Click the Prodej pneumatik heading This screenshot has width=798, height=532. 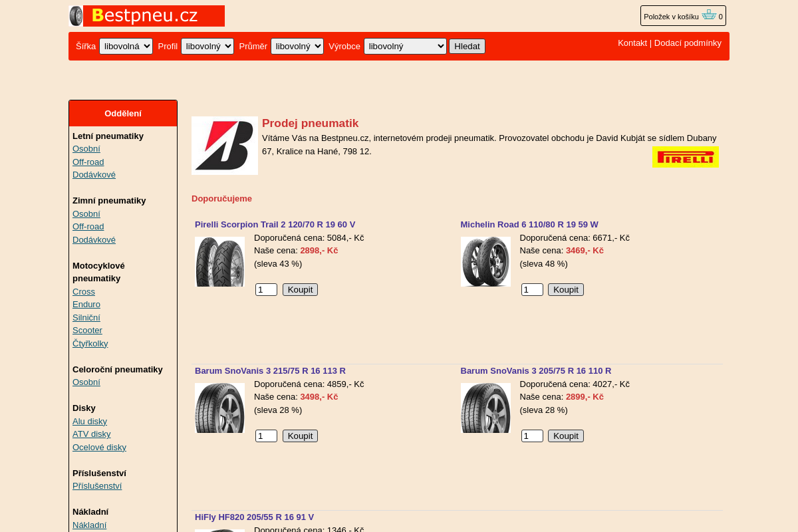coord(310,123)
